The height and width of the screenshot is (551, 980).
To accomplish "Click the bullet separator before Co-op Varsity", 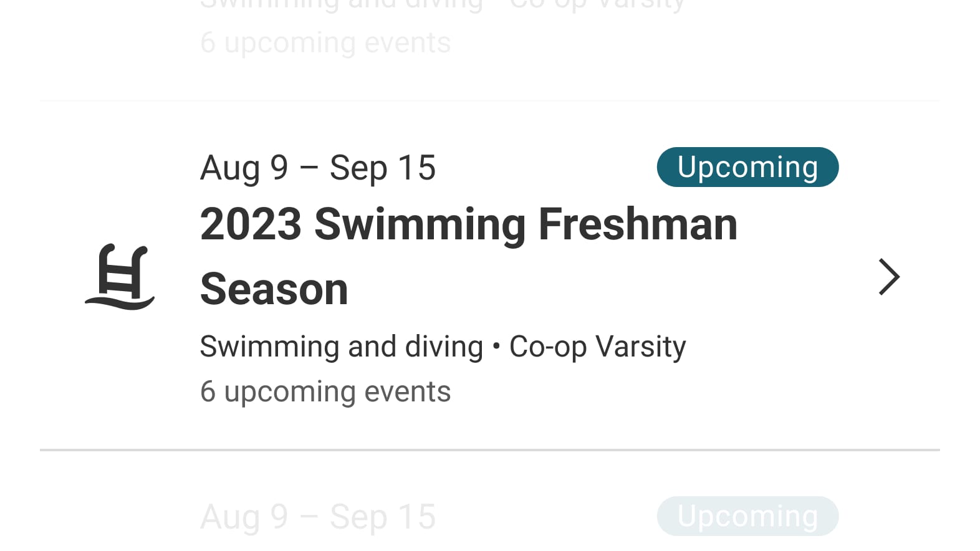I will (496, 347).
